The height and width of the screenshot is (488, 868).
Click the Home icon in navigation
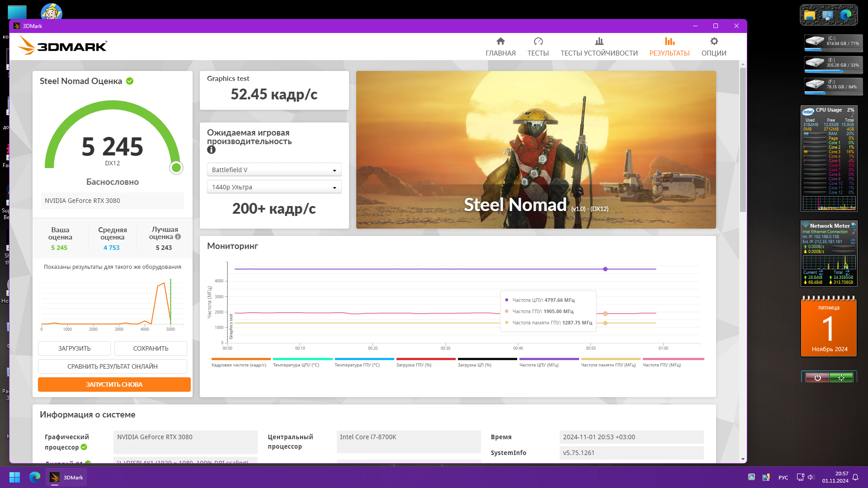tap(500, 41)
